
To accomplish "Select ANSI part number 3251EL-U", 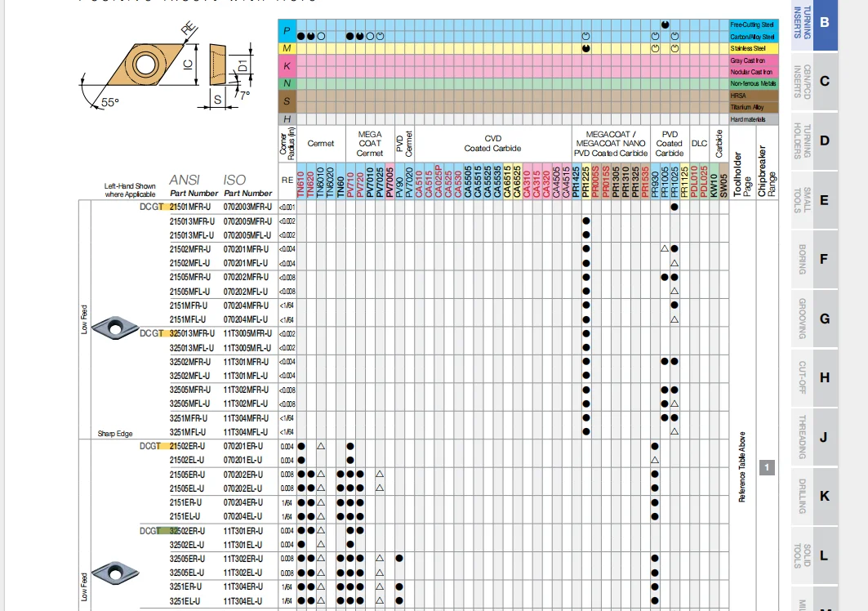I will (185, 601).
